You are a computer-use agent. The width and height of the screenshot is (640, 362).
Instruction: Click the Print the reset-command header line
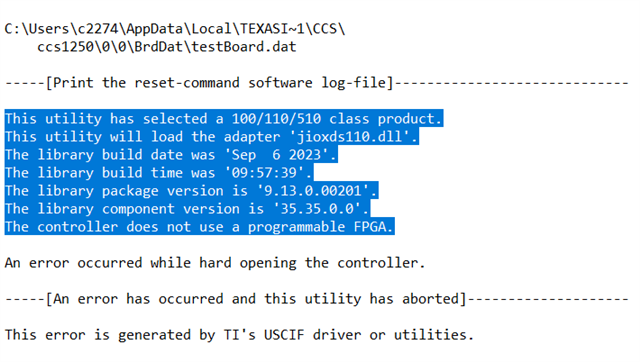[x=317, y=83]
